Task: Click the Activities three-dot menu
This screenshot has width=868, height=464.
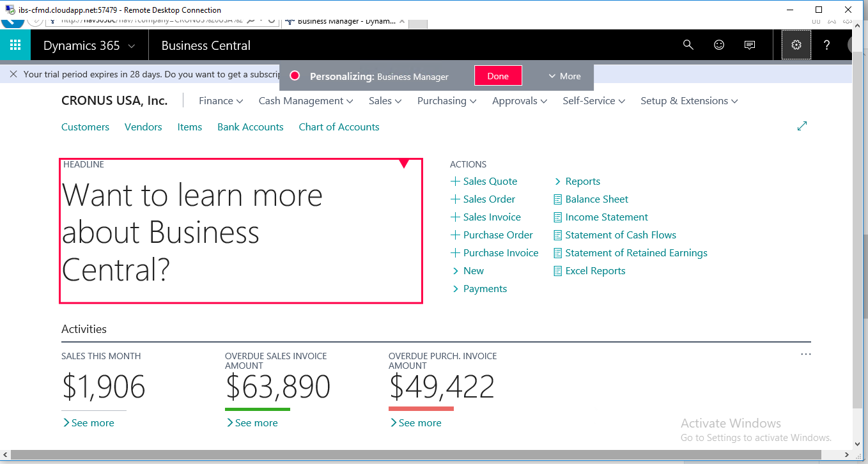Action: (805, 355)
